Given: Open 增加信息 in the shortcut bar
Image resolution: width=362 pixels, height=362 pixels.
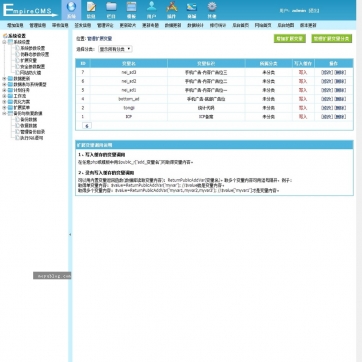Looking at the screenshot, I should pyautogui.click(x=15, y=25).
